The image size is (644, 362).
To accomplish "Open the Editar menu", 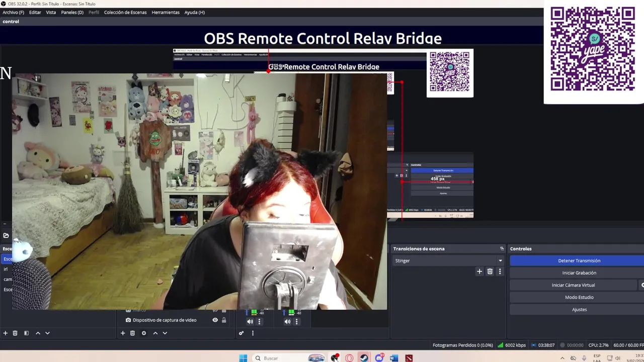I will (x=35, y=12).
